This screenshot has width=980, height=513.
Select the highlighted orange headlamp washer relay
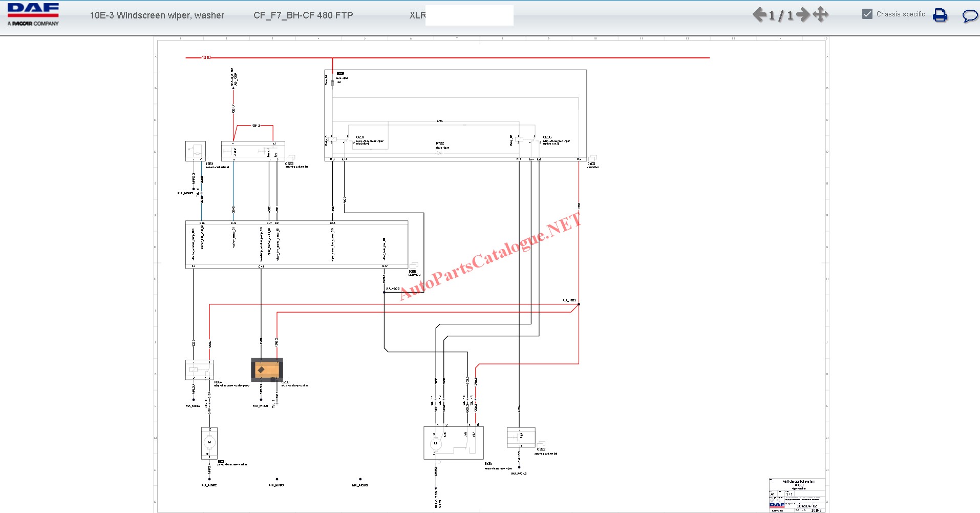(267, 370)
